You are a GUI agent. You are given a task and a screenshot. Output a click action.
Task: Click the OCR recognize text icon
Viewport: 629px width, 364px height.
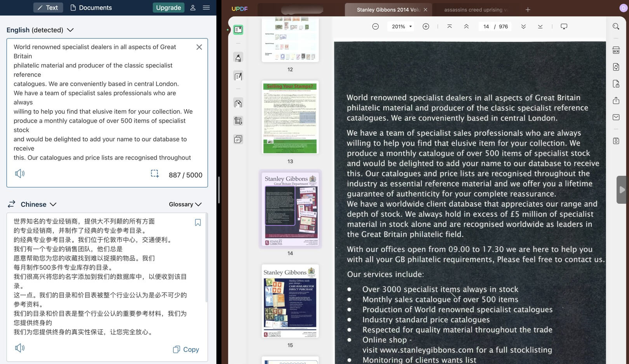click(x=616, y=50)
